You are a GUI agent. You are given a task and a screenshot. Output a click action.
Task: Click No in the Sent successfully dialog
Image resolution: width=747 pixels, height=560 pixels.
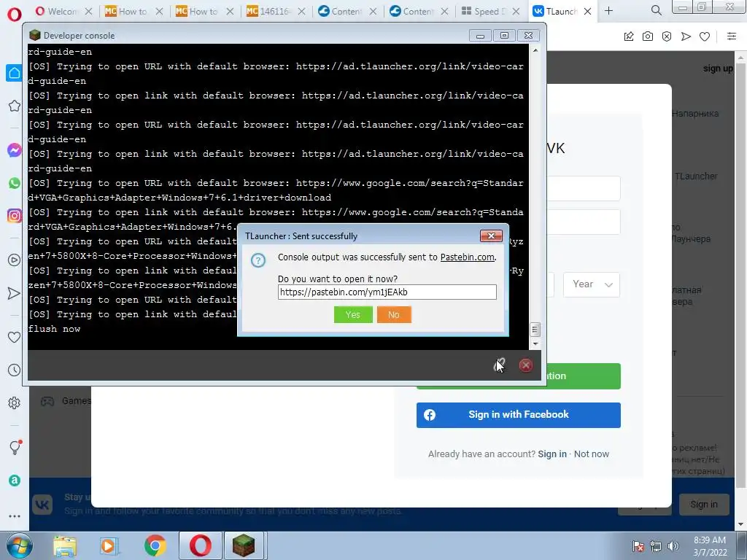tap(393, 315)
